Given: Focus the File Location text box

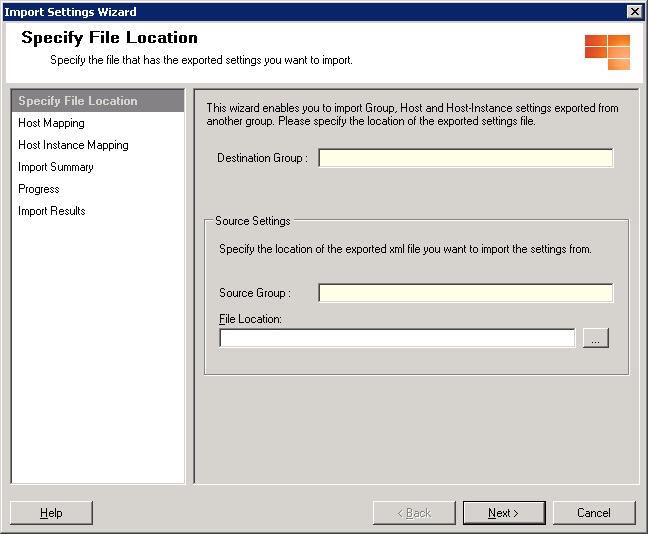Looking at the screenshot, I should pyautogui.click(x=397, y=338).
